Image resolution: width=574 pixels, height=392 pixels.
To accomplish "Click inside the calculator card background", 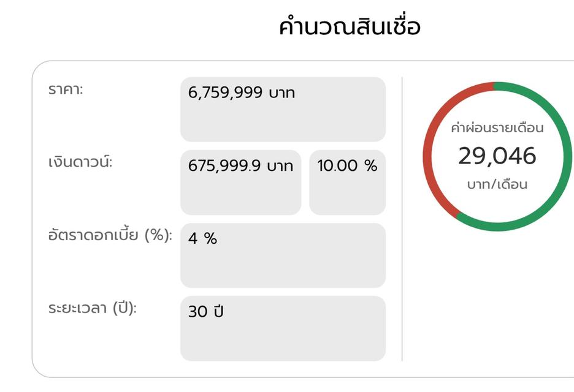I will pyautogui.click(x=110, y=355).
